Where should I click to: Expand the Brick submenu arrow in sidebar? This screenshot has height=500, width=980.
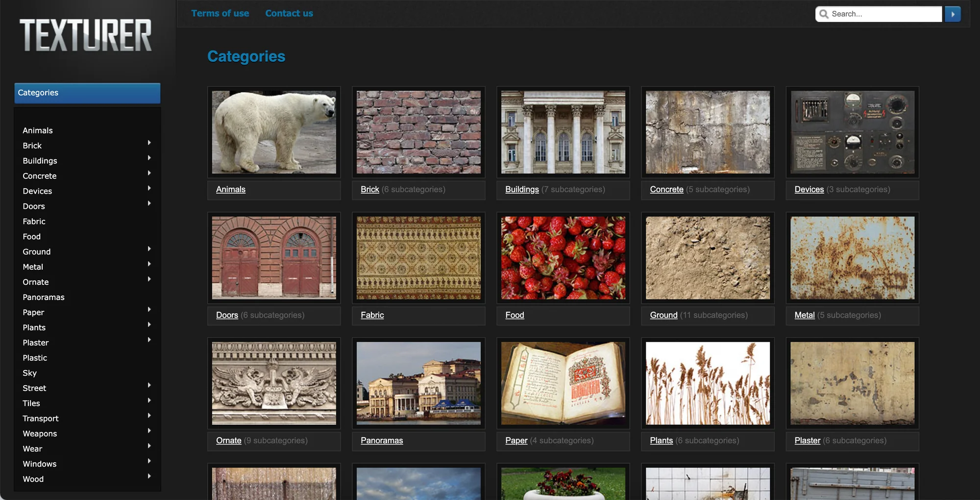[x=149, y=143]
